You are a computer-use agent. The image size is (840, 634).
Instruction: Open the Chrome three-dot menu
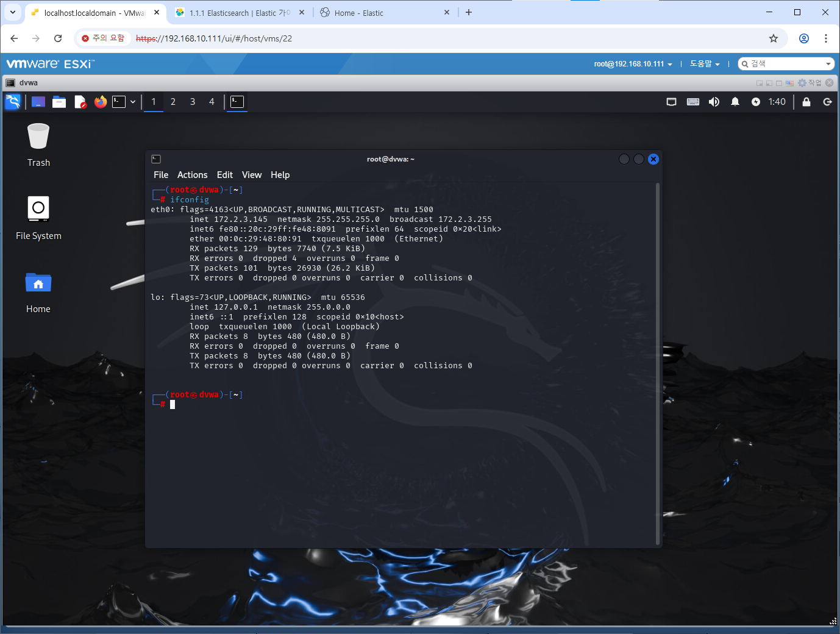click(x=826, y=38)
